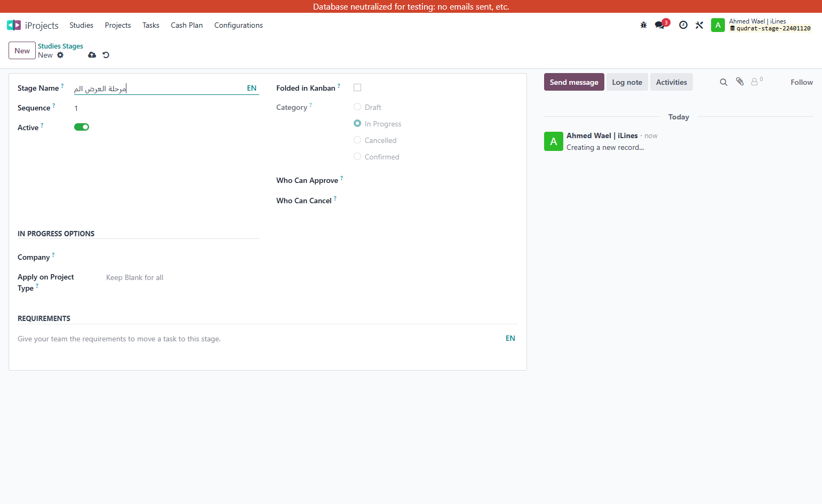
Task: Click the New record button
Action: (22, 51)
